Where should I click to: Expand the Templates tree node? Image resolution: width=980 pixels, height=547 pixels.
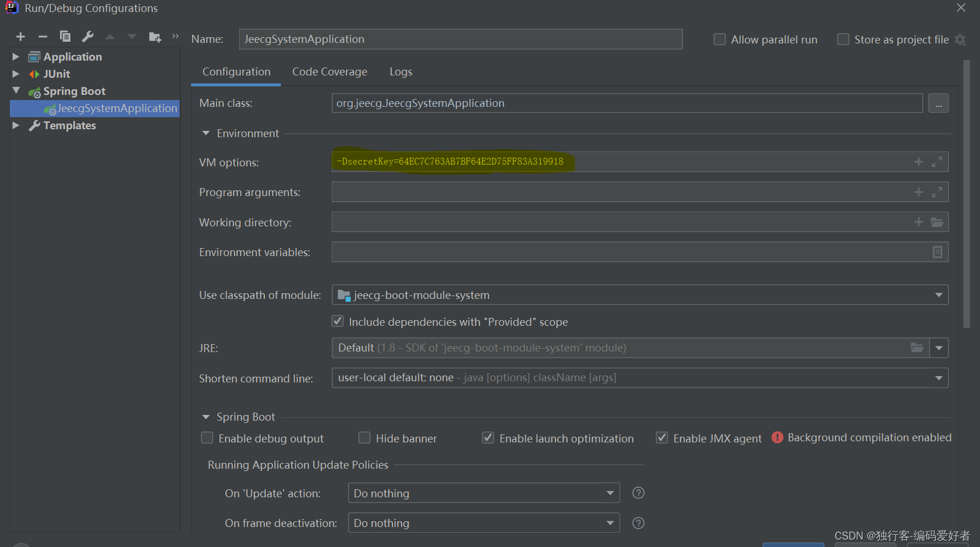pos(16,125)
